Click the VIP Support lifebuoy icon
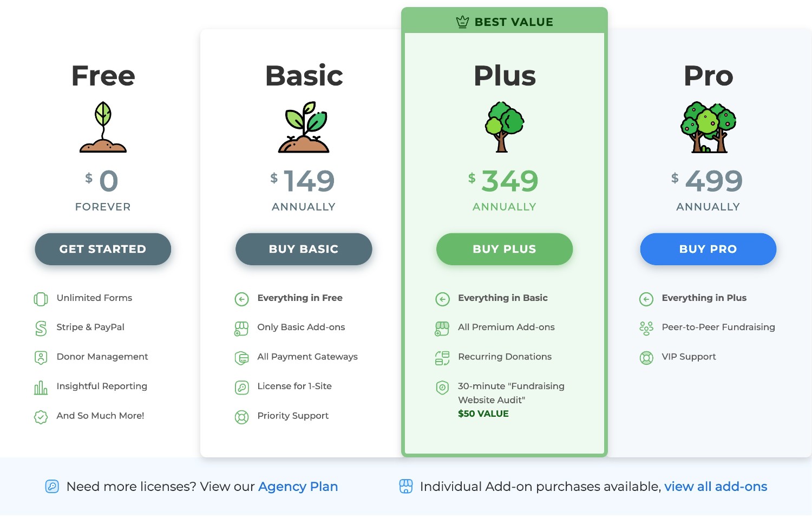This screenshot has width=812, height=518. 646,358
